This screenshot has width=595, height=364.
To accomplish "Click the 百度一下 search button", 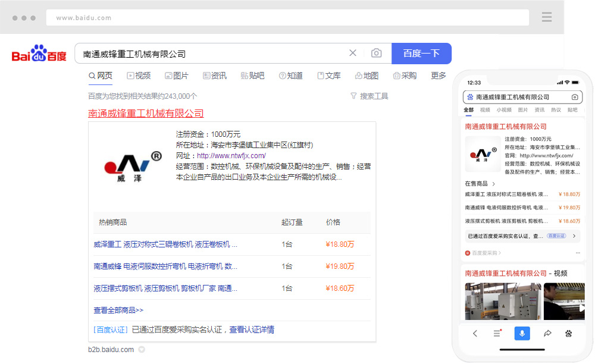I will click(421, 54).
